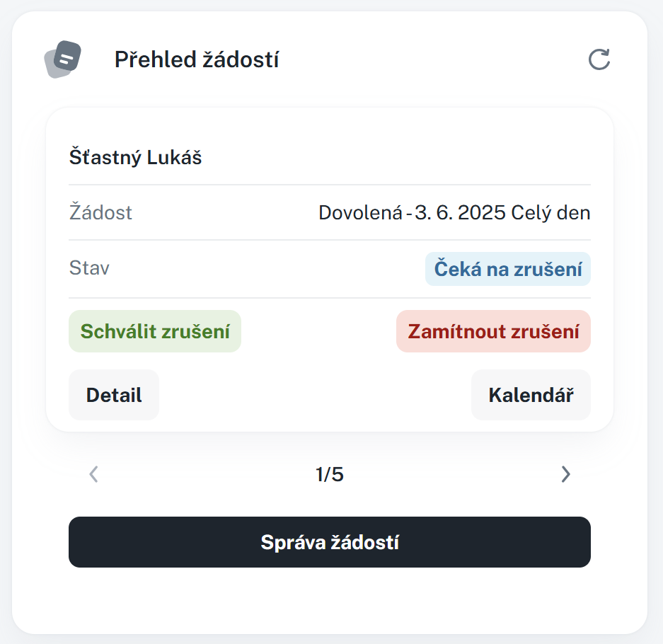Viewport: 663px width, 644px height.
Task: Go to the next request
Action: [x=565, y=474]
